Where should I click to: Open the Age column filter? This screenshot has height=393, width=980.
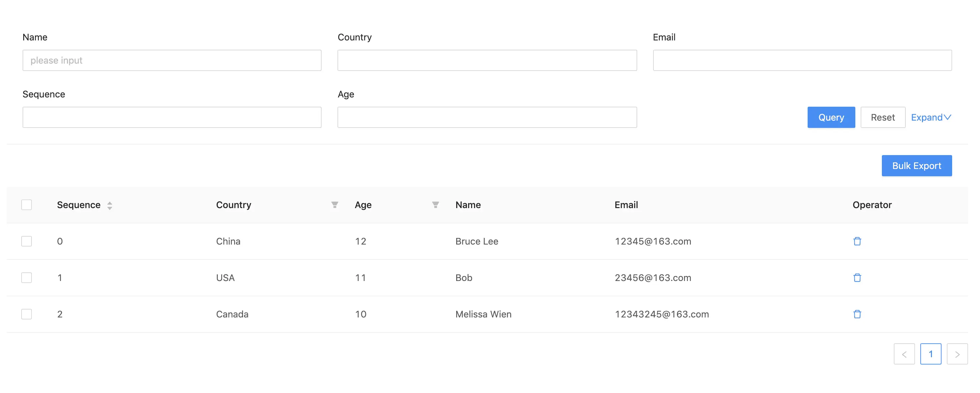tap(435, 205)
